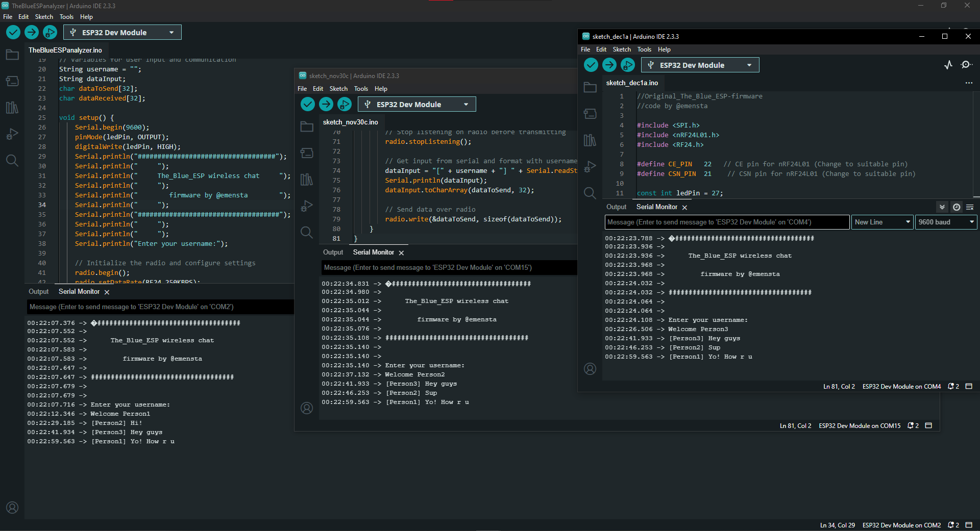Image resolution: width=980 pixels, height=531 pixels.
Task: Open Serial Plotter in sketch_dec1a window
Action: coord(948,65)
